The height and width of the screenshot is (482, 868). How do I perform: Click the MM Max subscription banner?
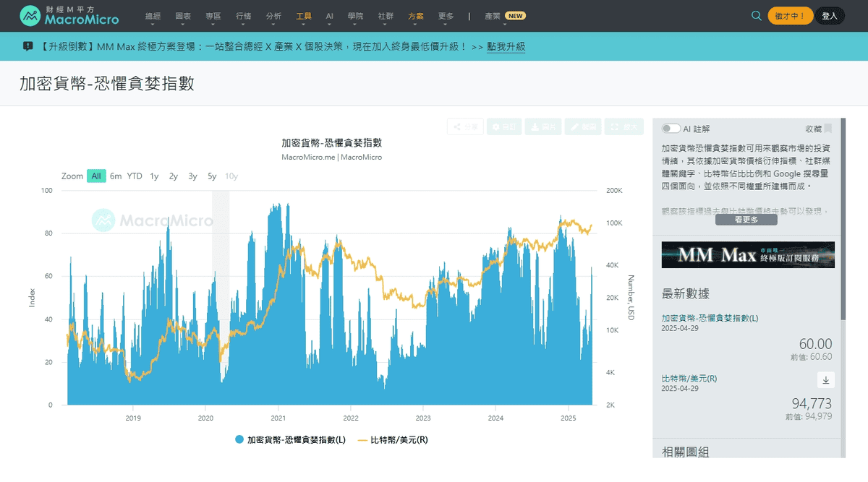tap(748, 254)
